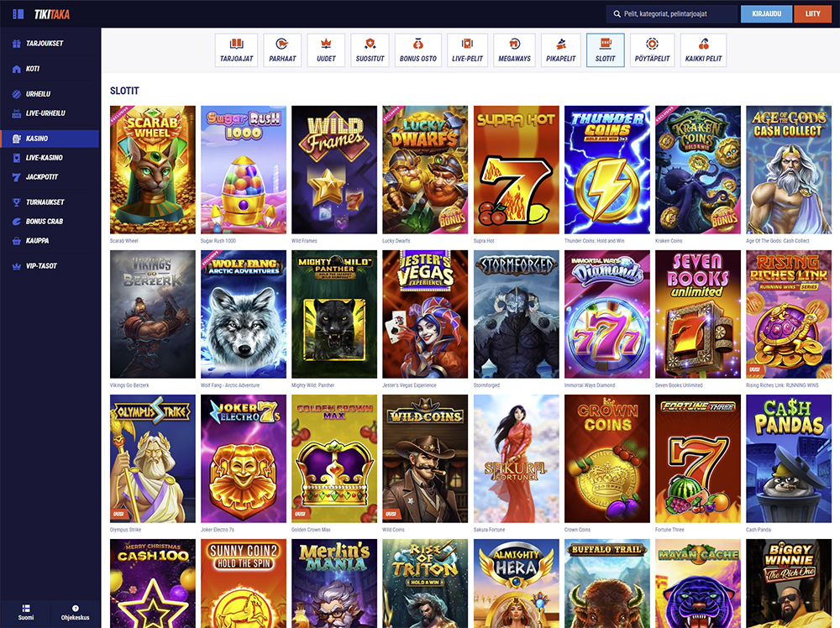The image size is (840, 628).
Task: Open the Fortune Three game thumbnail
Action: (698, 458)
